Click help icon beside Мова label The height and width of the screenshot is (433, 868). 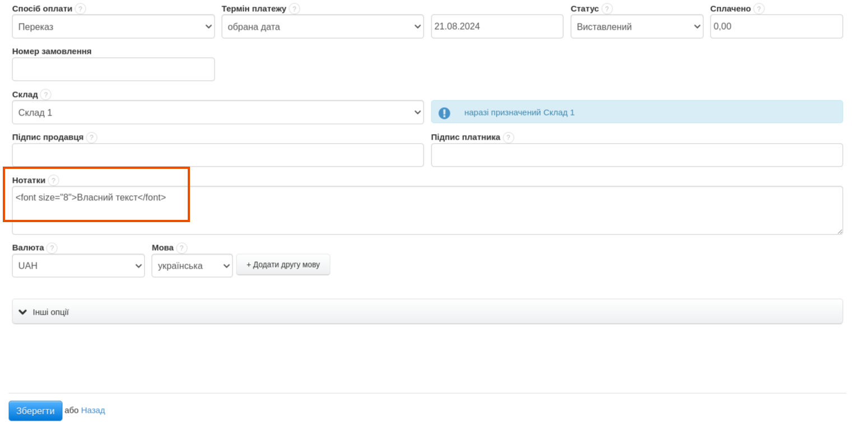tap(182, 248)
